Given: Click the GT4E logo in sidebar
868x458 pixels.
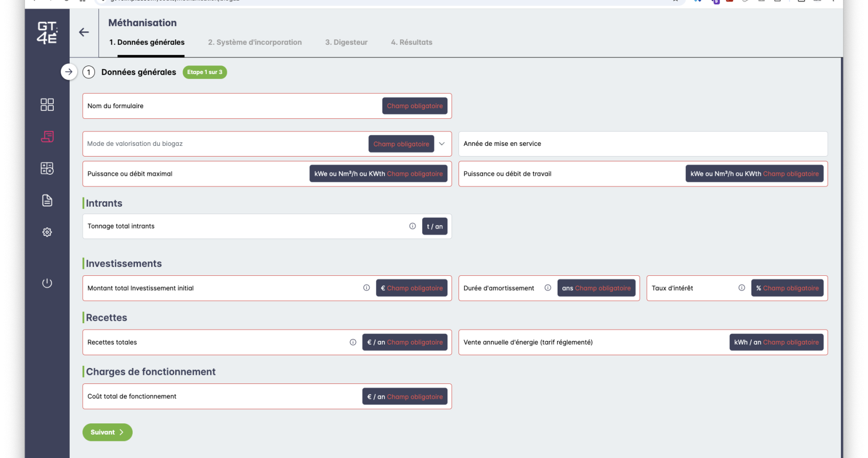Looking at the screenshot, I should [x=47, y=32].
